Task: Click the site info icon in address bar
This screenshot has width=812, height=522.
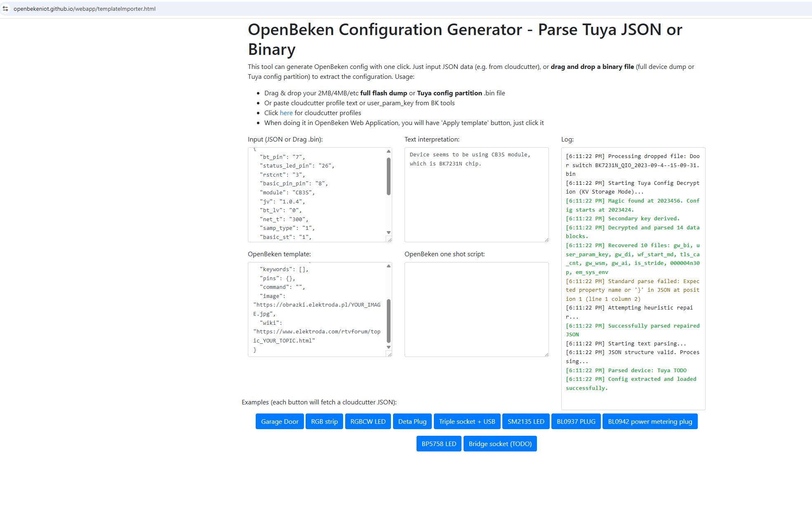Action: point(5,9)
